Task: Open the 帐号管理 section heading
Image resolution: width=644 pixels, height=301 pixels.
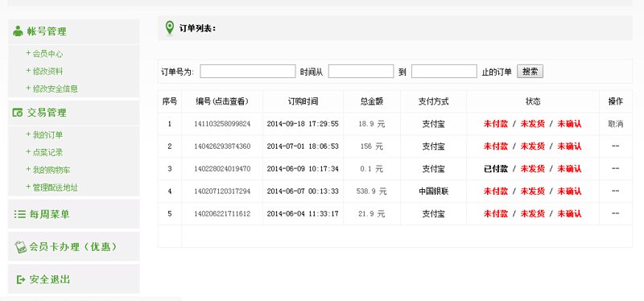Action: point(47,31)
